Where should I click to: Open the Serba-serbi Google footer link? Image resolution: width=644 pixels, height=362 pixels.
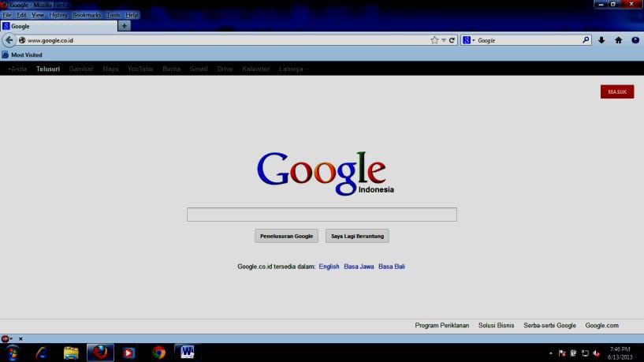tap(549, 326)
